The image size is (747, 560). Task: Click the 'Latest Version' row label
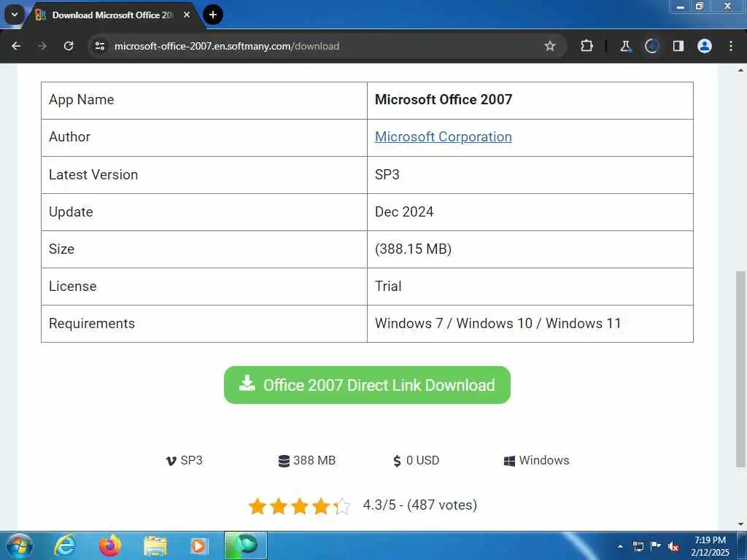coord(93,174)
